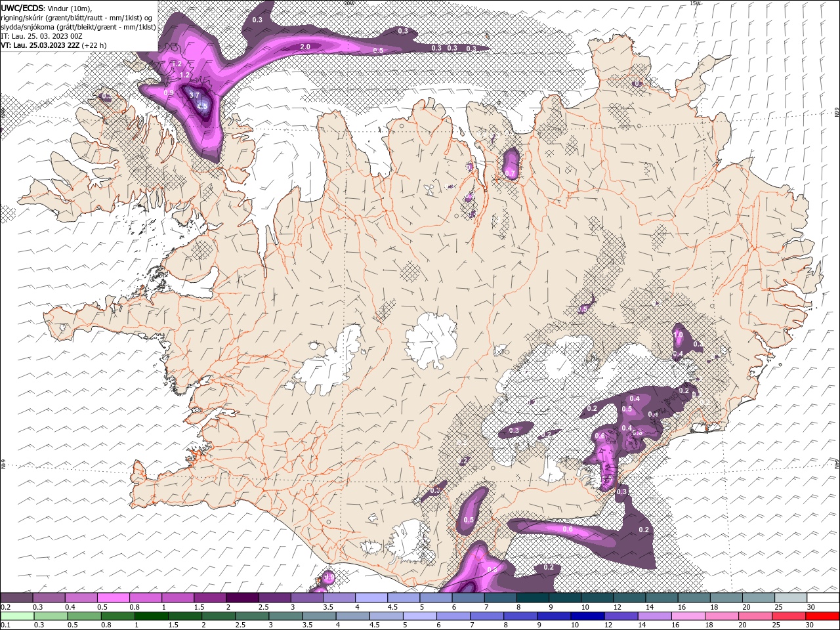The width and height of the screenshot is (840, 630).
Task: Click the rigning/skúrir legend description line
Action: tap(77, 18)
